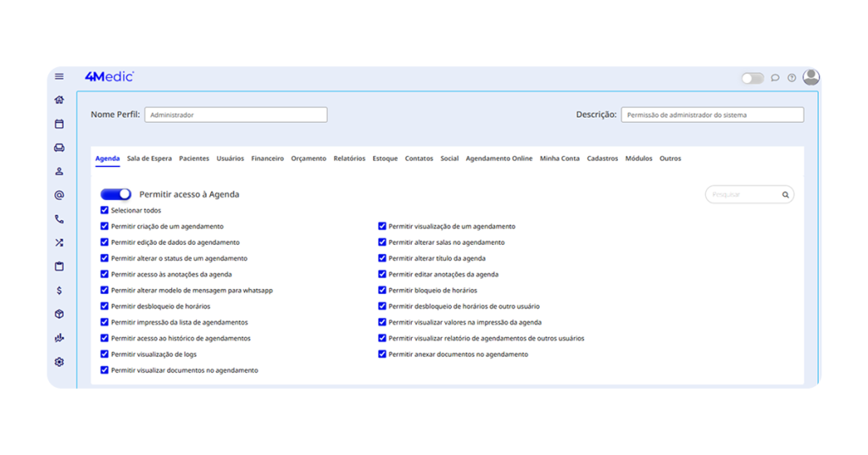The width and height of the screenshot is (868, 455).
Task: Go to home via sidebar house icon
Action: (x=59, y=100)
